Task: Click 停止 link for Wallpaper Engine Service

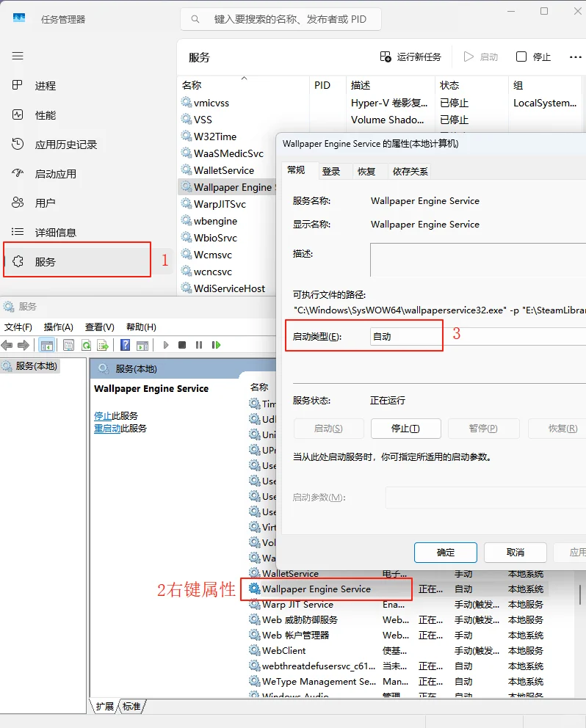Action: click(x=103, y=415)
